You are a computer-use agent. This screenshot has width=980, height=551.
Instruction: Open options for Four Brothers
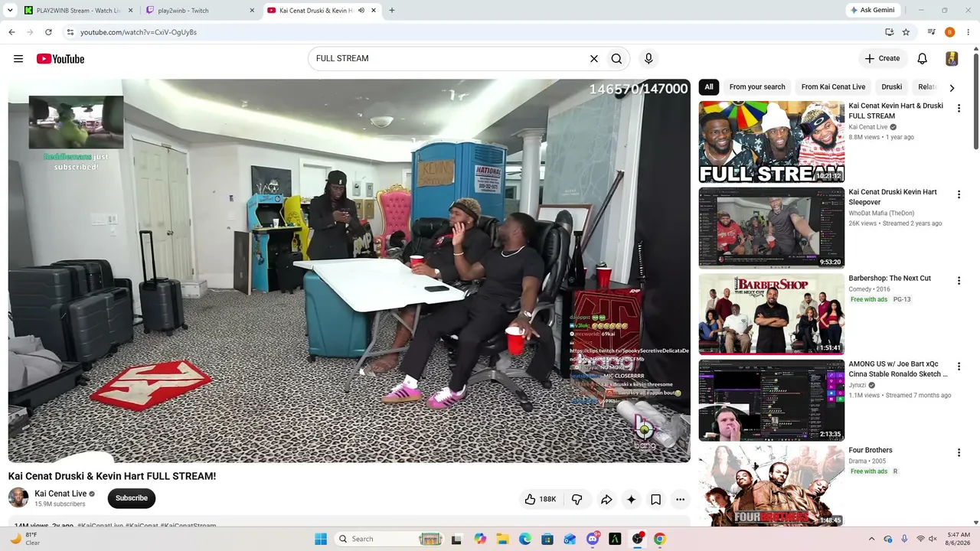pyautogui.click(x=959, y=453)
